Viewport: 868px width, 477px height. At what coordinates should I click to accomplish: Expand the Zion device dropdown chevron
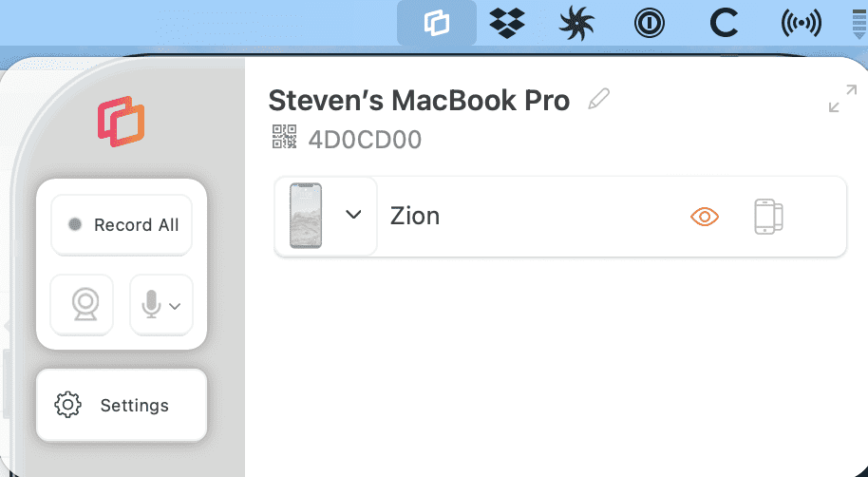click(x=353, y=215)
